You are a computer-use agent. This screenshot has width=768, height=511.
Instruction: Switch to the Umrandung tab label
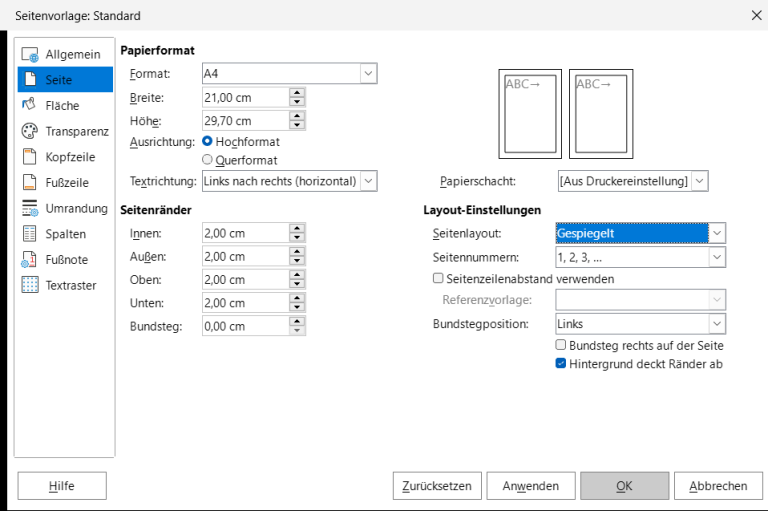(x=76, y=208)
